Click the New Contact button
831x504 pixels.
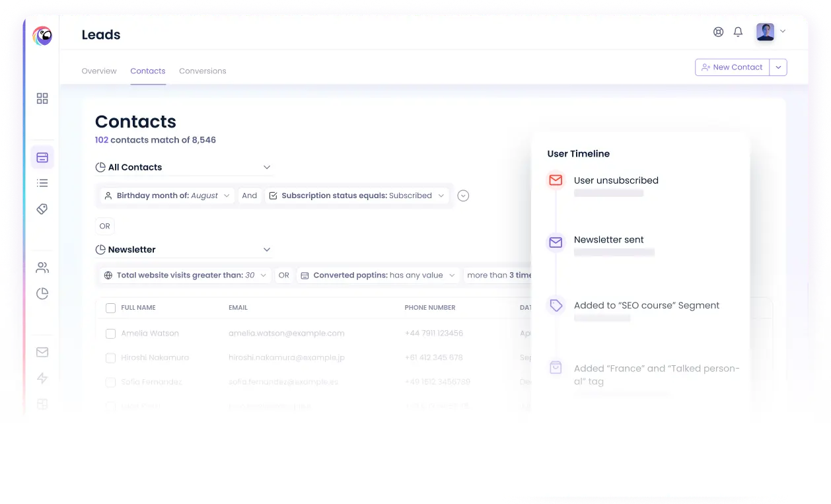(732, 67)
